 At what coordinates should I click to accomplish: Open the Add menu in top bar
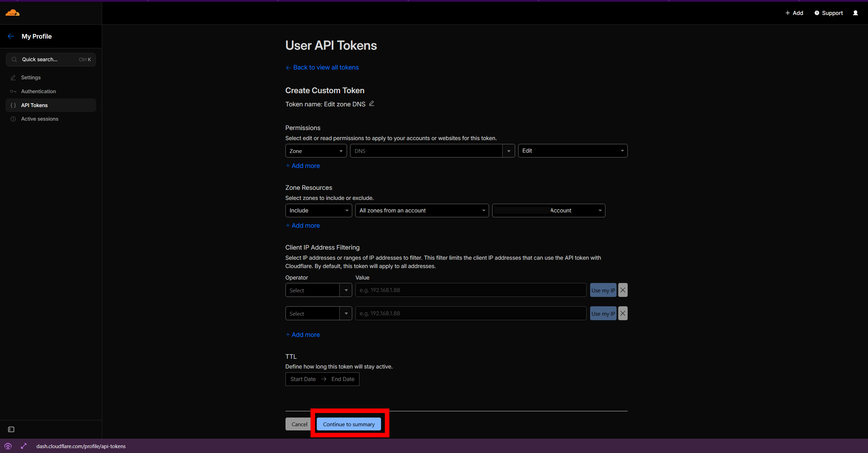coord(794,13)
